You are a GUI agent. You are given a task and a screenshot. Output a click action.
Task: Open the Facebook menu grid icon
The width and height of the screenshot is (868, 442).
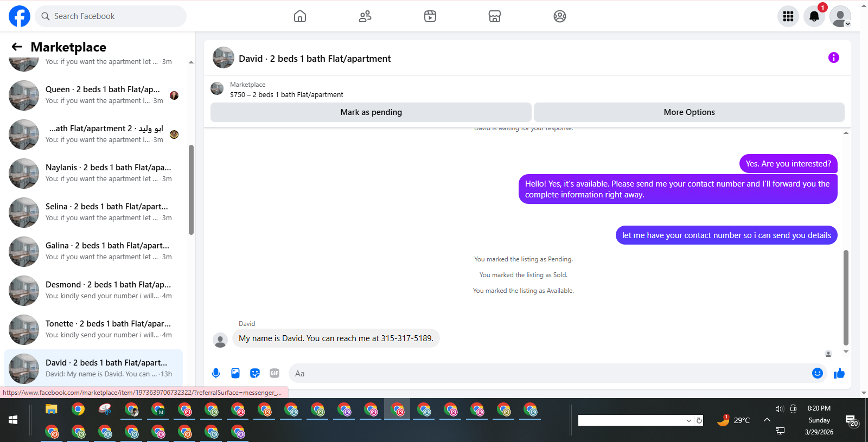(x=788, y=16)
